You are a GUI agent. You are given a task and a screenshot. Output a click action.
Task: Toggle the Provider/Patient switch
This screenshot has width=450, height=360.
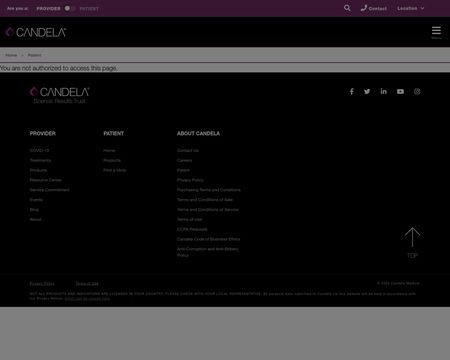[x=70, y=8]
